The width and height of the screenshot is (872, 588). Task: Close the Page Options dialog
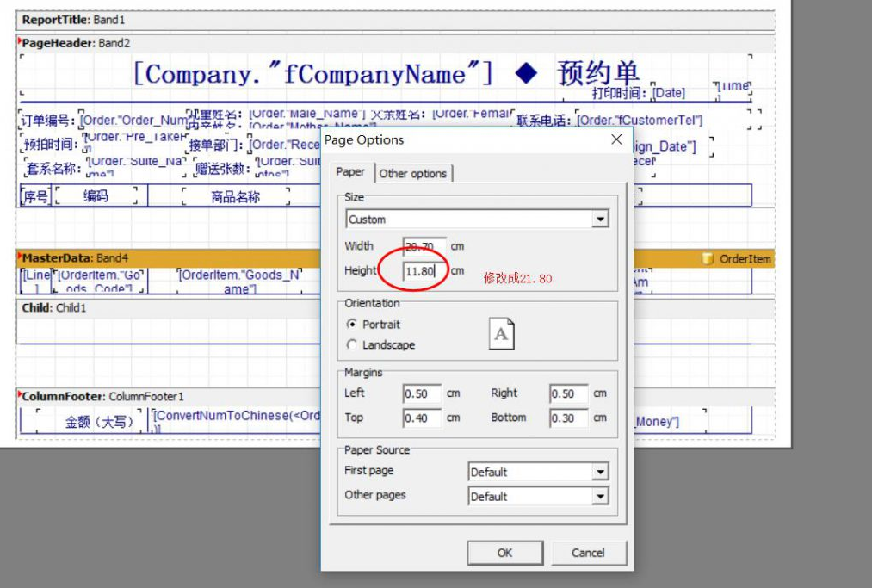(616, 139)
